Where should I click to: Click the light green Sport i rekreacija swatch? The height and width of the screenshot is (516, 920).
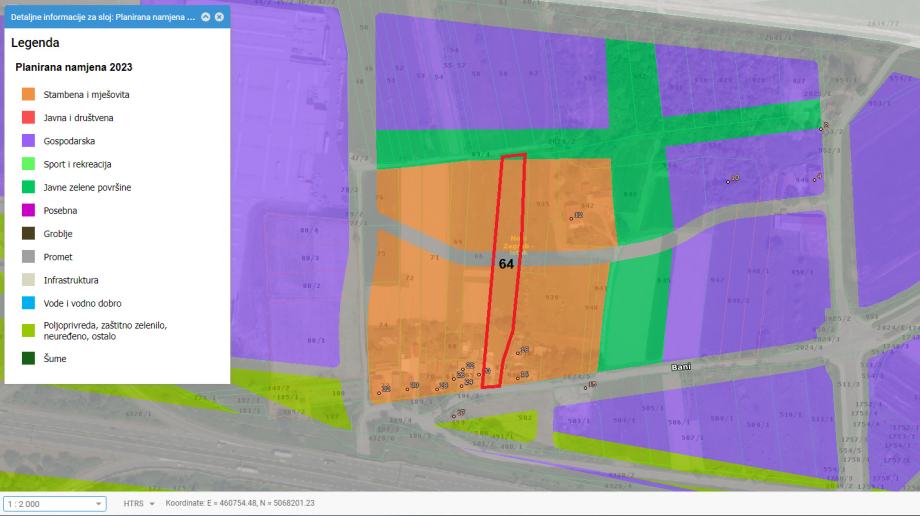pos(28,164)
